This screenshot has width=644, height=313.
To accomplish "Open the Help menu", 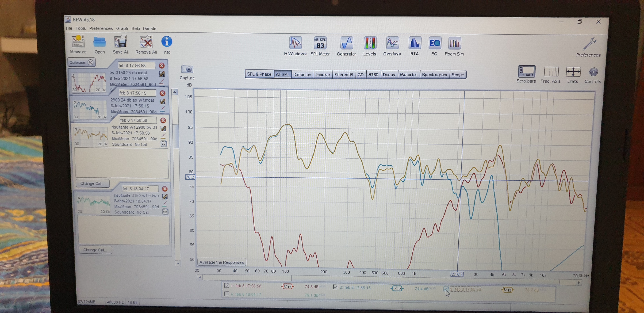I will pos(135,28).
